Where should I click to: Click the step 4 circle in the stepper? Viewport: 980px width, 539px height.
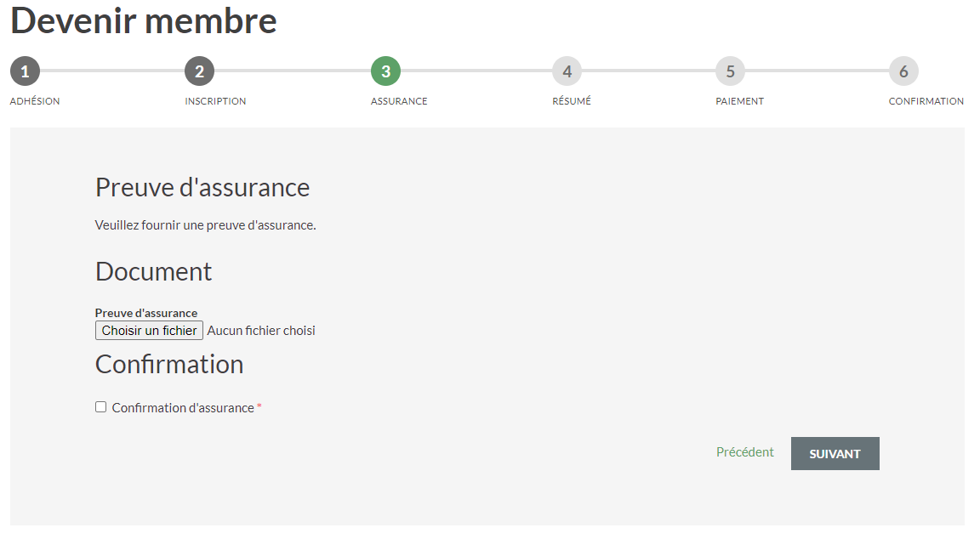pyautogui.click(x=567, y=71)
